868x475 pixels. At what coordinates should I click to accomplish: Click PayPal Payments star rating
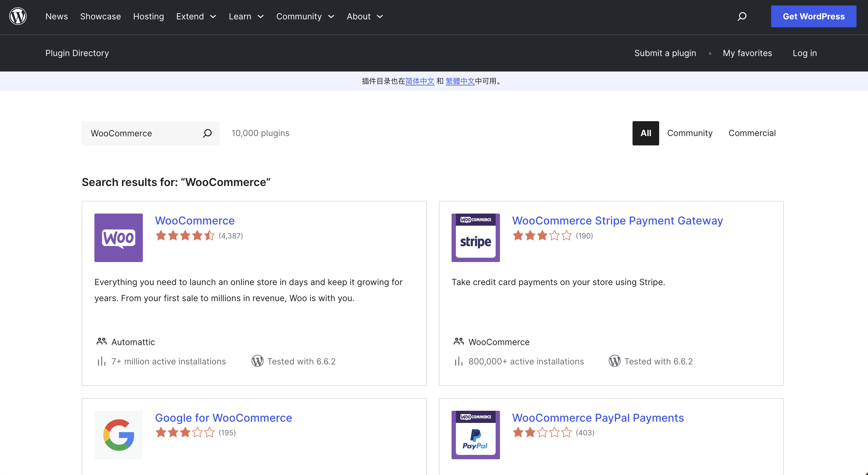542,433
